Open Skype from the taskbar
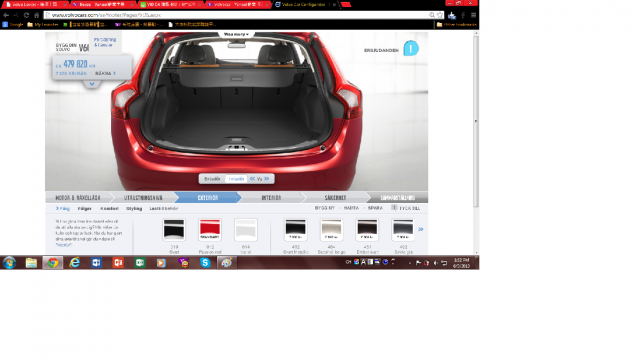The image size is (640, 360). [205, 262]
